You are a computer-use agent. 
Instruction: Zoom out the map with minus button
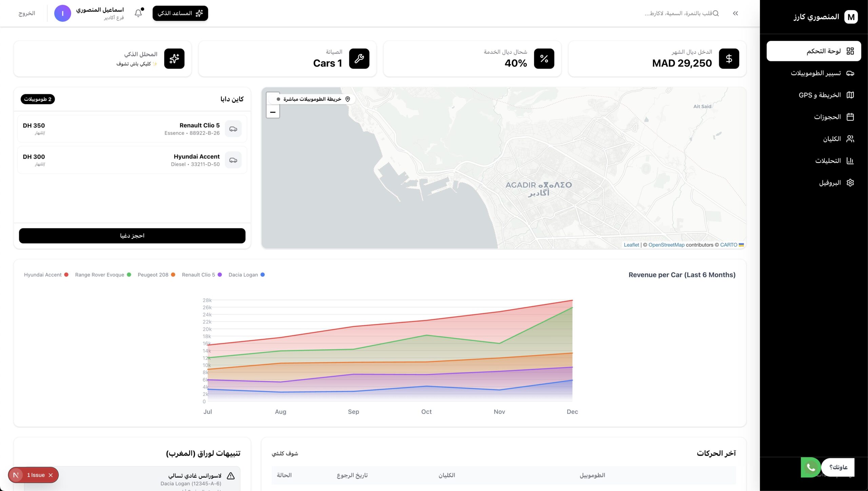[x=273, y=112]
